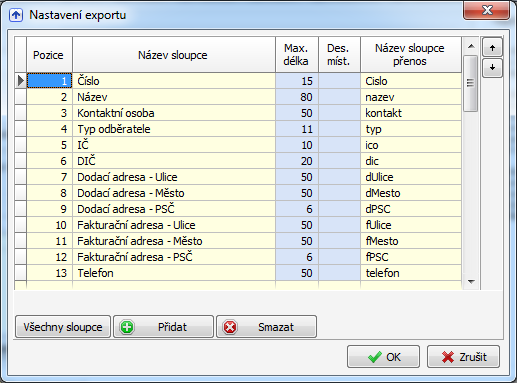Click the move row up arrow button
This screenshot has height=383, width=517.
point(492,48)
